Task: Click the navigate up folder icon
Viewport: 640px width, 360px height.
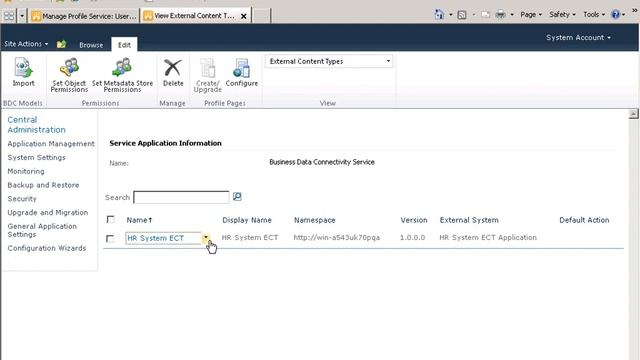Action: pos(61,44)
